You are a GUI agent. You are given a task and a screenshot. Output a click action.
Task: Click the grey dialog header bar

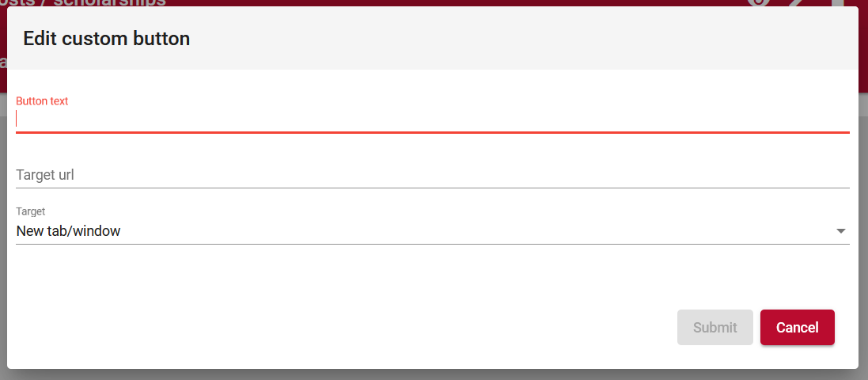432,38
